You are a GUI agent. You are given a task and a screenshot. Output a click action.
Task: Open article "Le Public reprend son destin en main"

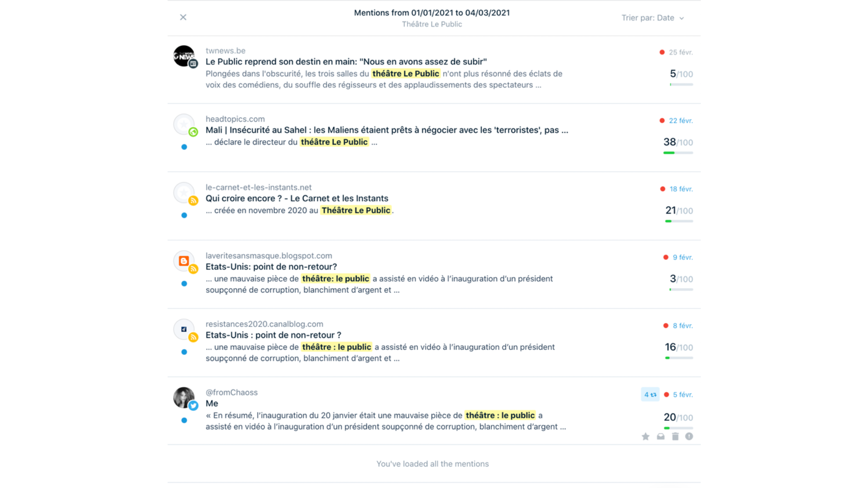[x=346, y=62]
